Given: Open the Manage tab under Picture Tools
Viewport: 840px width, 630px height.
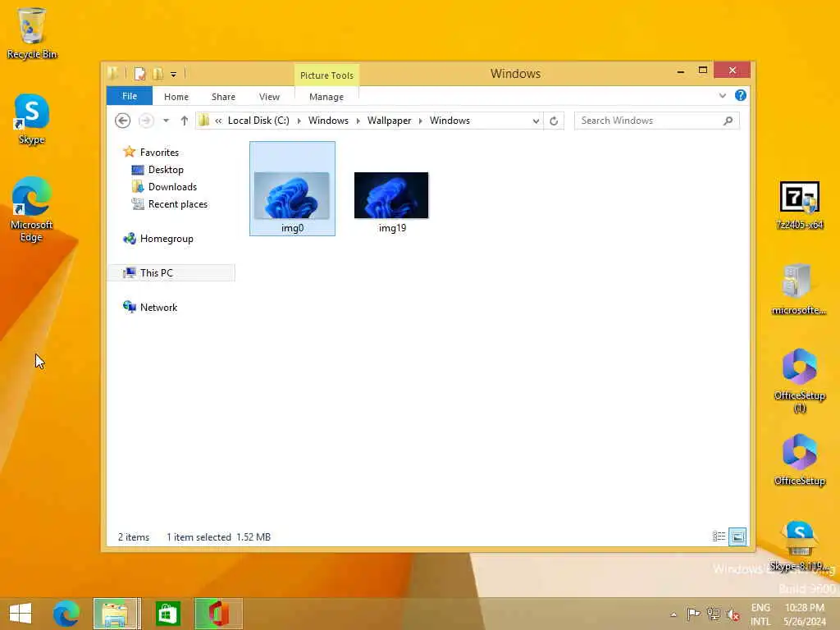Looking at the screenshot, I should tap(326, 97).
